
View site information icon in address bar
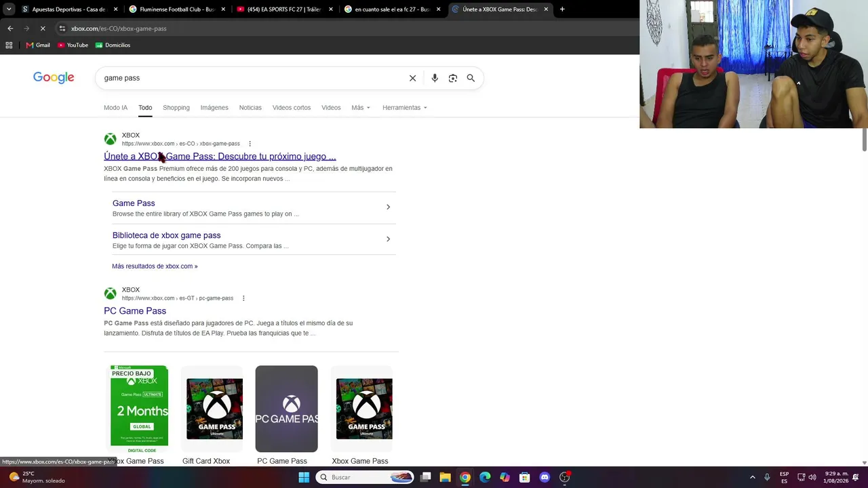pyautogui.click(x=62, y=28)
